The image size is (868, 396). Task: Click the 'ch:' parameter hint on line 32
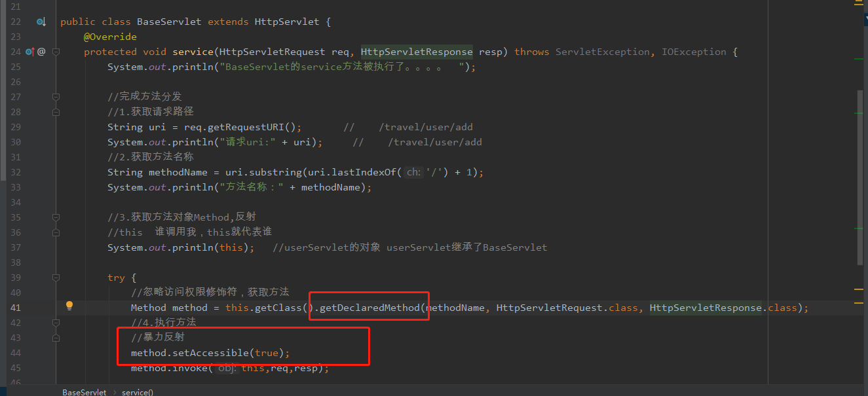[413, 172]
